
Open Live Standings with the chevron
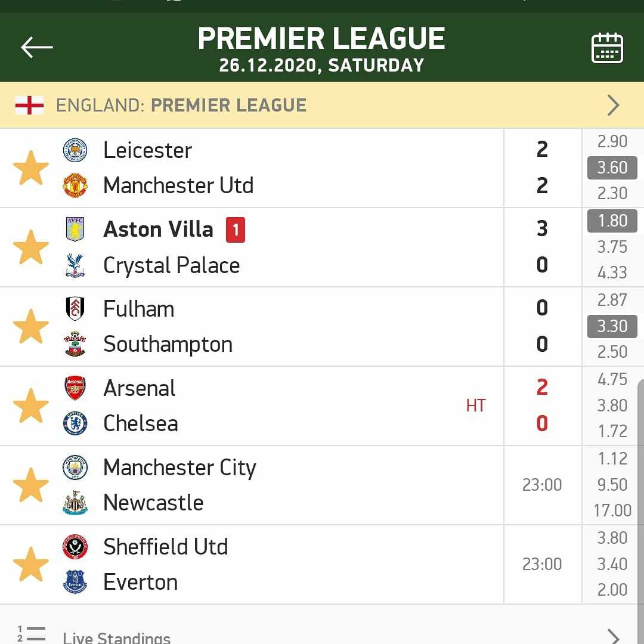(613, 636)
